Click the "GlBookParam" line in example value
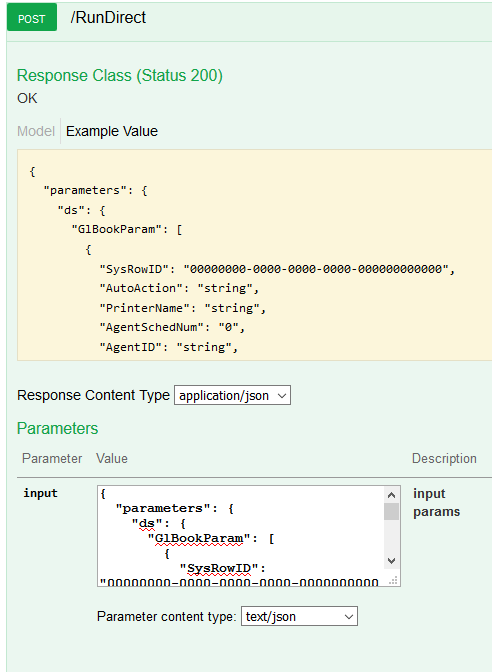 (x=127, y=230)
